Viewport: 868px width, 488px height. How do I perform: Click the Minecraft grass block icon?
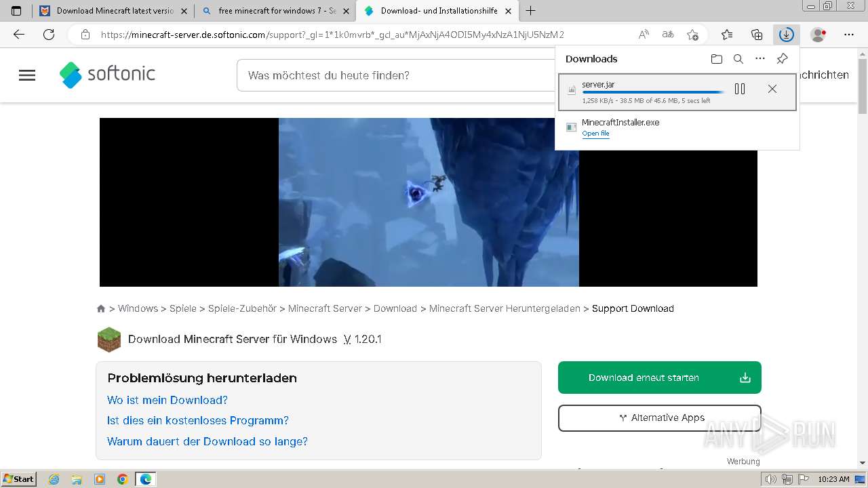(x=109, y=340)
